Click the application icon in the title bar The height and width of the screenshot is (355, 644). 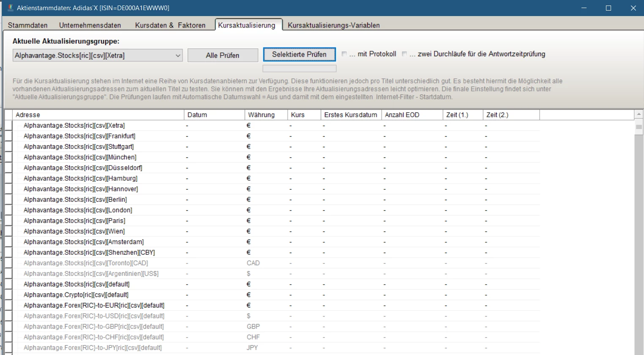point(10,8)
